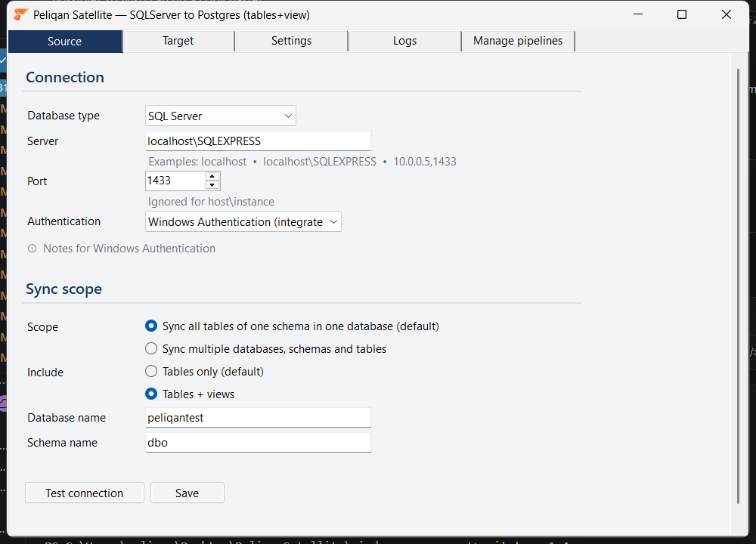Viewport: 756px width, 544px height.
Task: Click the Schema name field
Action: click(x=258, y=442)
